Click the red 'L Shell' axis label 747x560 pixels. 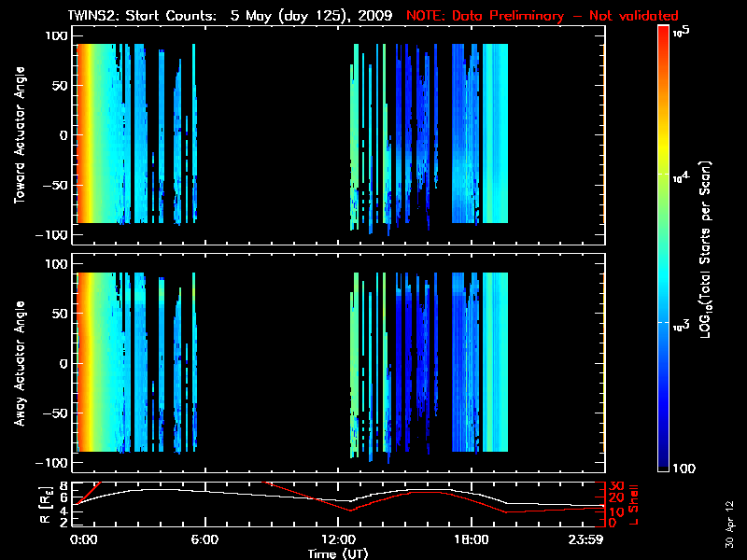pyautogui.click(x=637, y=501)
